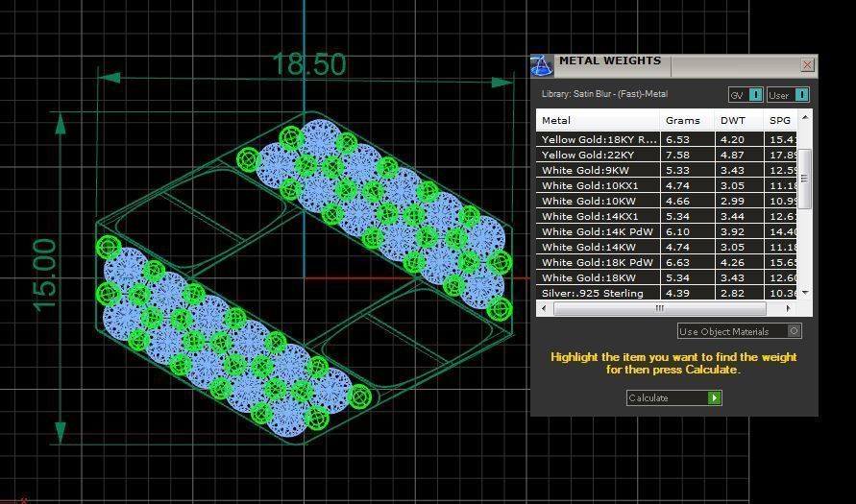
Task: Sort by the Grams column header
Action: 687,121
